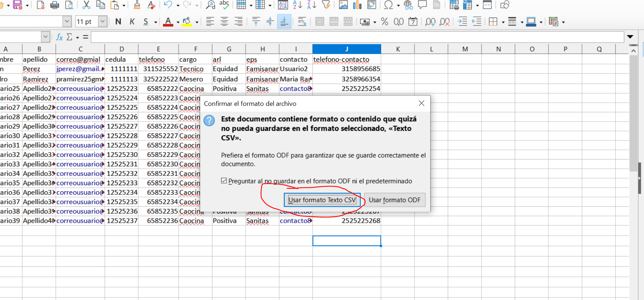The width and height of the screenshot is (644, 300).
Task: Insert Comment speech bubble icon
Action: (x=422, y=5)
